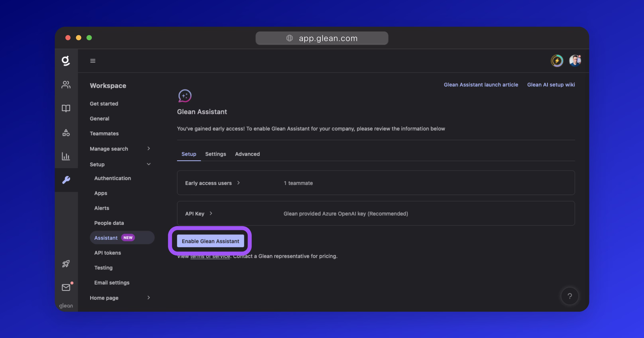
Task: View the terms of service link
Action: (x=210, y=256)
